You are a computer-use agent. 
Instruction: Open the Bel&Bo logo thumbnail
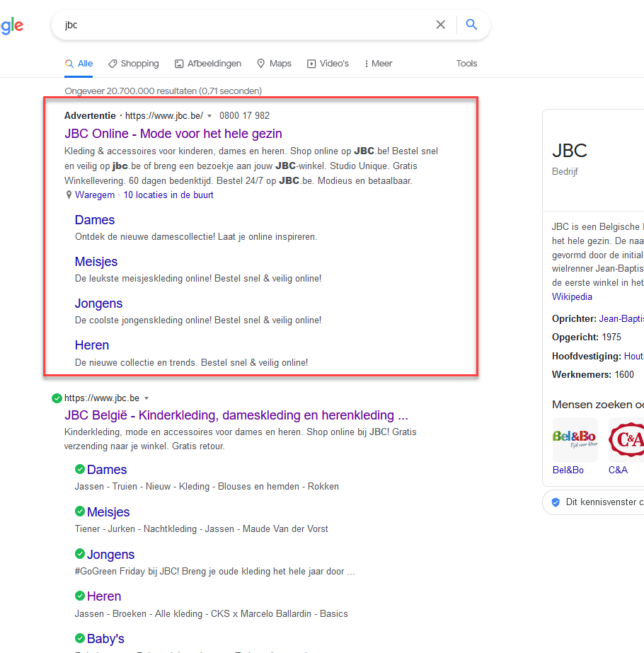pyautogui.click(x=575, y=440)
